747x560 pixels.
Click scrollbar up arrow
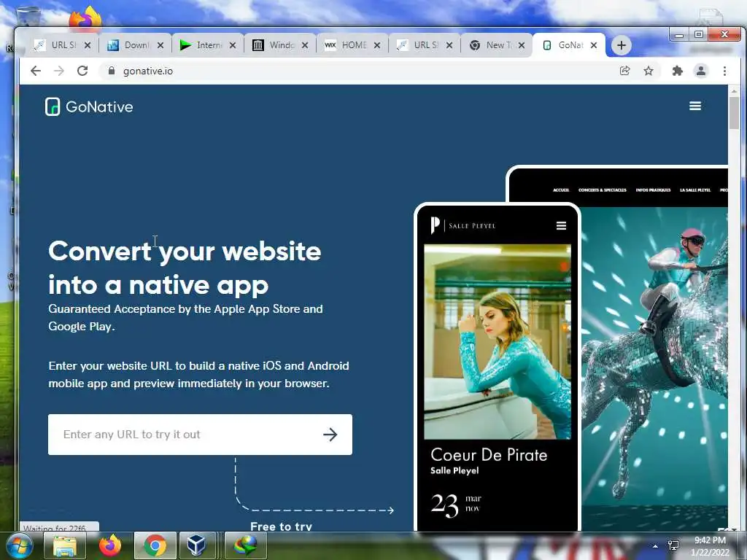tap(734, 90)
